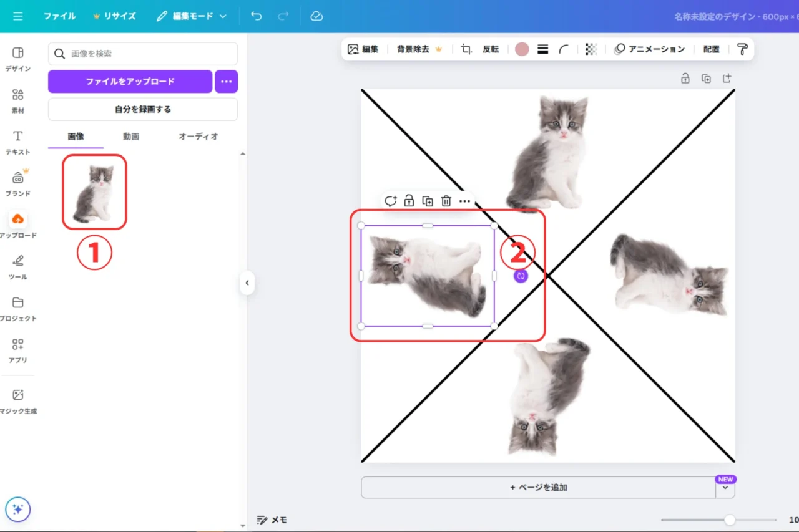Open border style lines icon
The height and width of the screenshot is (532, 799).
pos(542,49)
